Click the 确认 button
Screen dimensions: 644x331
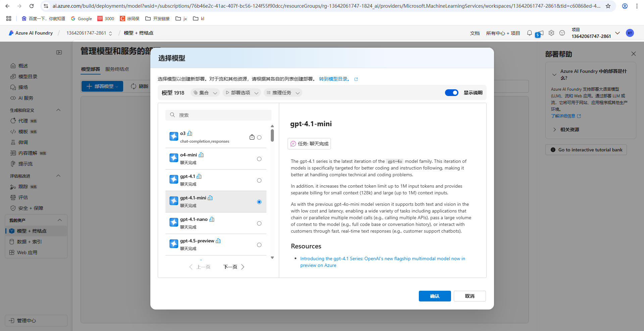(435, 296)
